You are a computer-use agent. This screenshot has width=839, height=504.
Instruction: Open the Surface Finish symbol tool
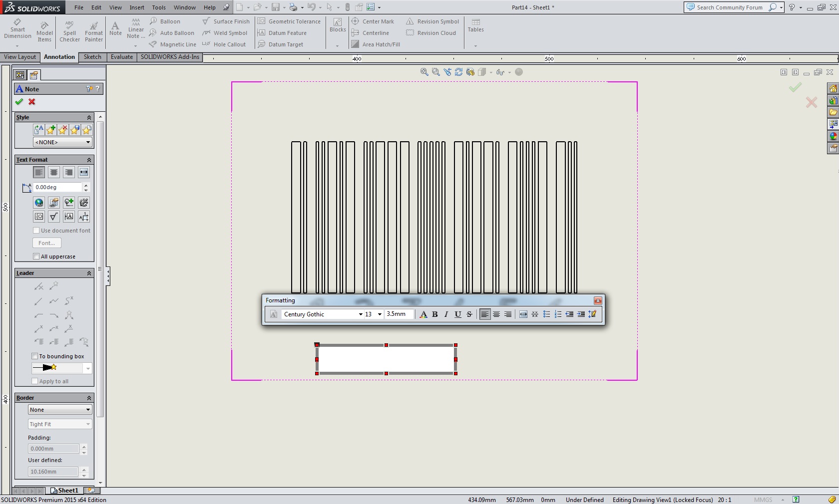[x=226, y=21]
